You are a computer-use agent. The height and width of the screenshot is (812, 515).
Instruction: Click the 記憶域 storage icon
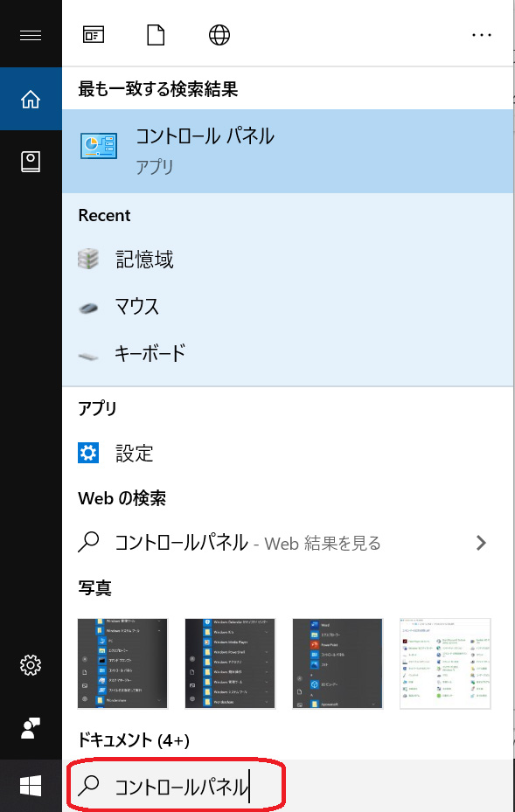pos(88,259)
